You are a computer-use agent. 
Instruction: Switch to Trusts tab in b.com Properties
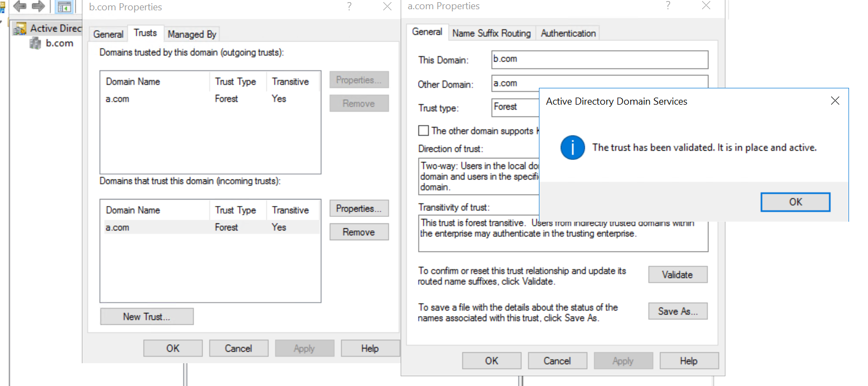(x=145, y=33)
